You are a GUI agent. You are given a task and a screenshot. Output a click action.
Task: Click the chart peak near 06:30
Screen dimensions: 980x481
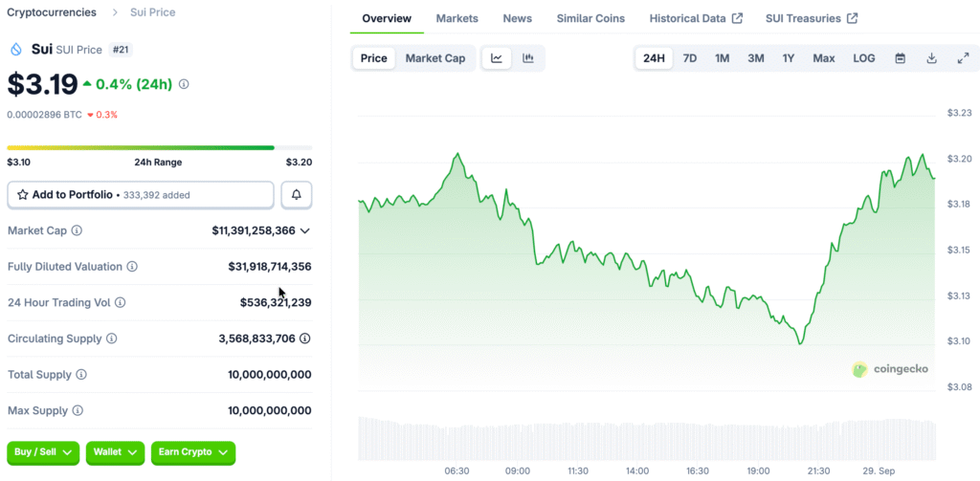[x=457, y=153]
